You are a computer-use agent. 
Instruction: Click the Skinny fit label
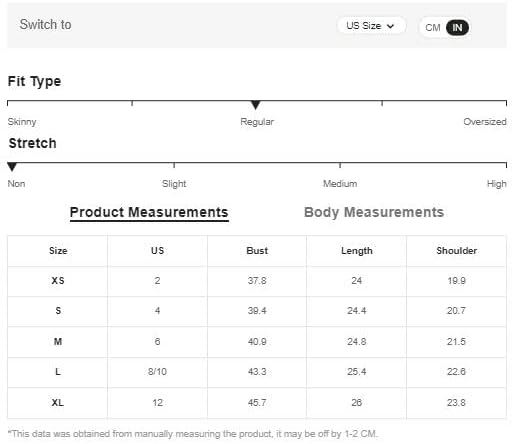22,122
